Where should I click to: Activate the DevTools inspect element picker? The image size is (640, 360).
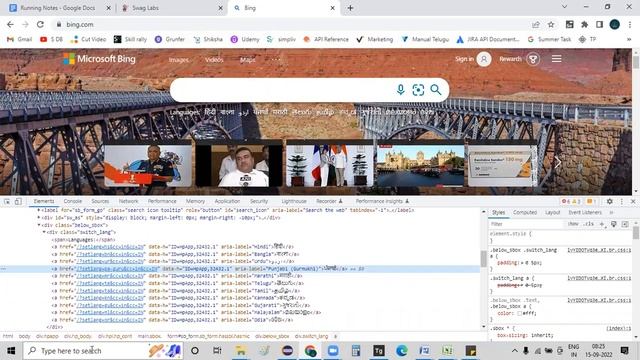(x=7, y=202)
